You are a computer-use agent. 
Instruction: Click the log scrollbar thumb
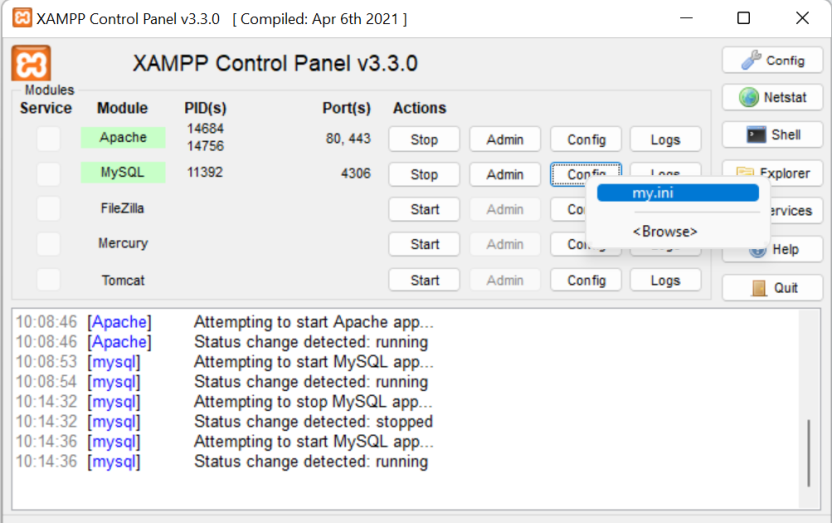[809, 452]
